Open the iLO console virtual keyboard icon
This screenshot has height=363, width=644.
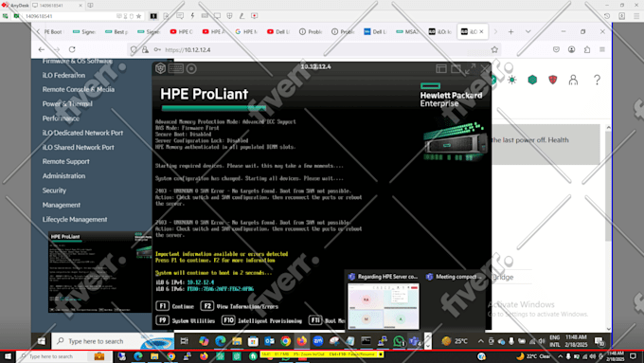[176, 68]
